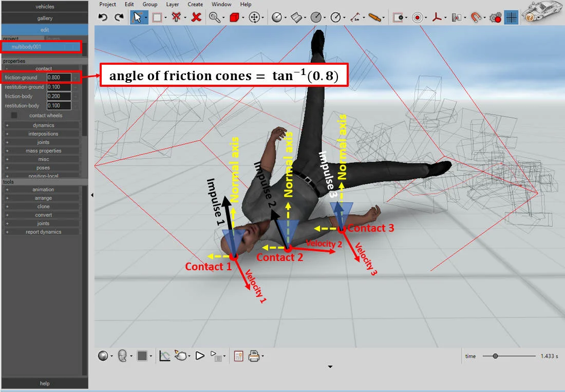Click the play with list sequence icon

click(216, 357)
